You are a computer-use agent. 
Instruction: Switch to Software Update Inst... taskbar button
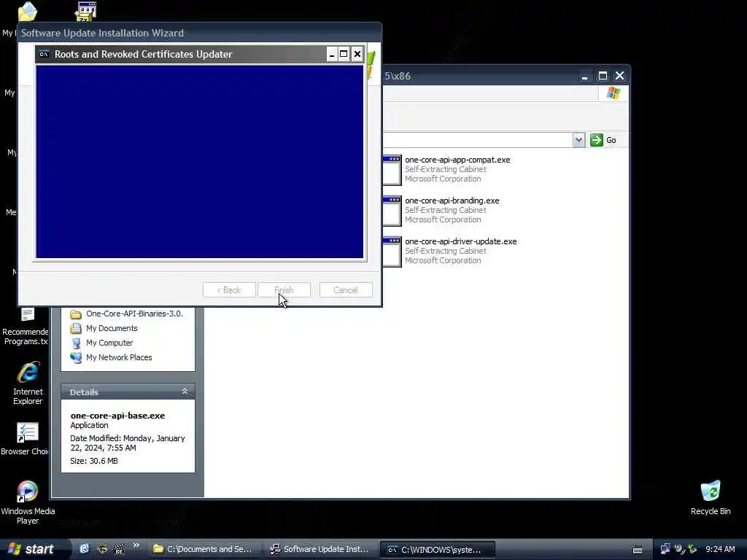320,549
